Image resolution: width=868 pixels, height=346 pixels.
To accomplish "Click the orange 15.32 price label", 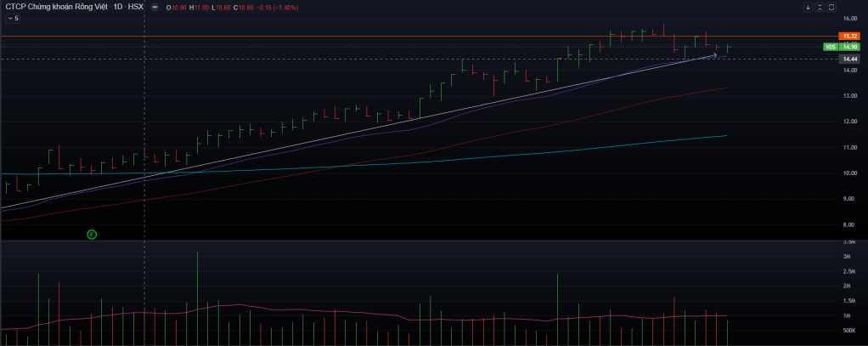I will pyautogui.click(x=849, y=37).
